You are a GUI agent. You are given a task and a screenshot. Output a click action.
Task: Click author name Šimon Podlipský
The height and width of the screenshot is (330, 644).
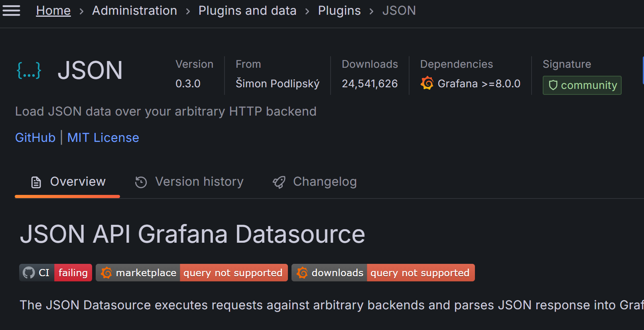pyautogui.click(x=278, y=84)
